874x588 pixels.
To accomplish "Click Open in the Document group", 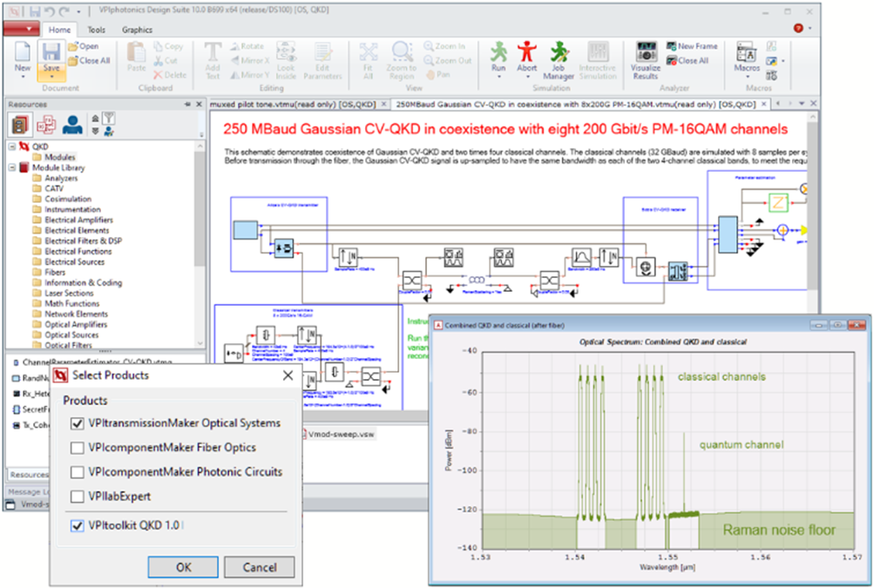I will [x=83, y=46].
